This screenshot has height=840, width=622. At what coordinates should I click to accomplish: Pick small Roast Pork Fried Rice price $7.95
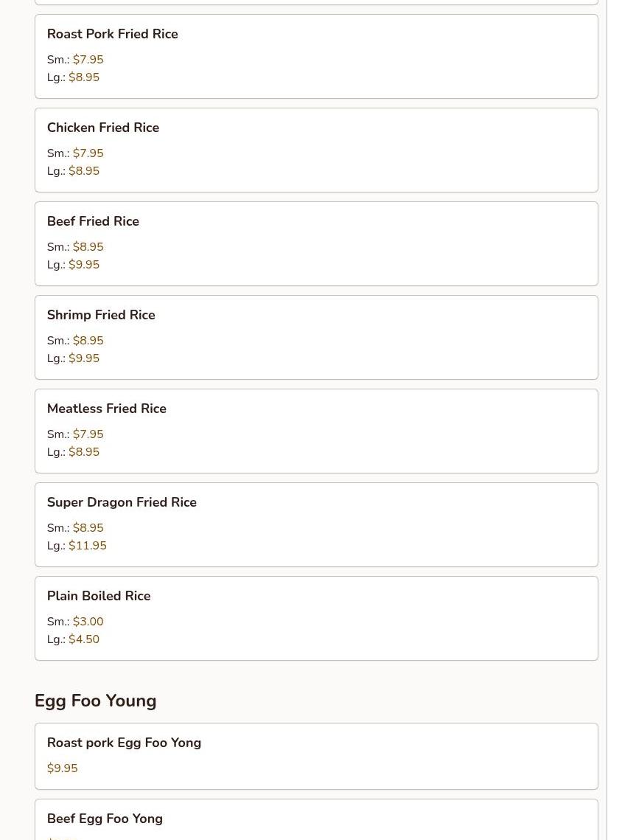click(88, 60)
